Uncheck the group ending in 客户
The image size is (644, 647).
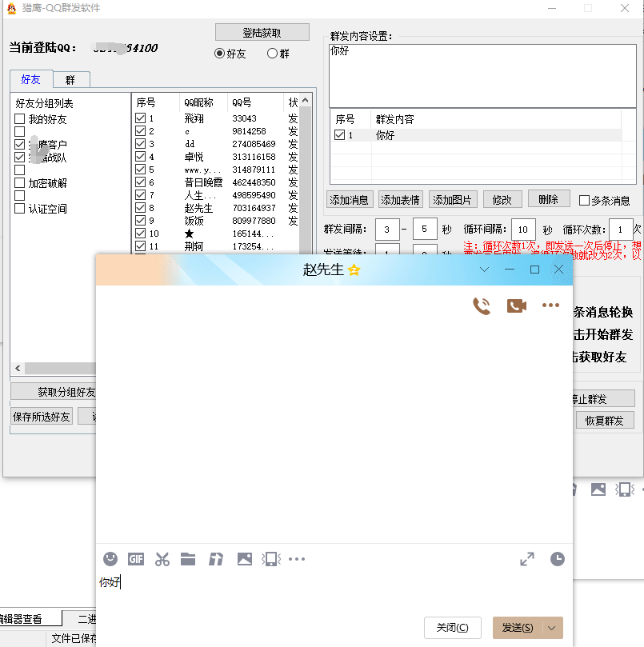(19, 145)
